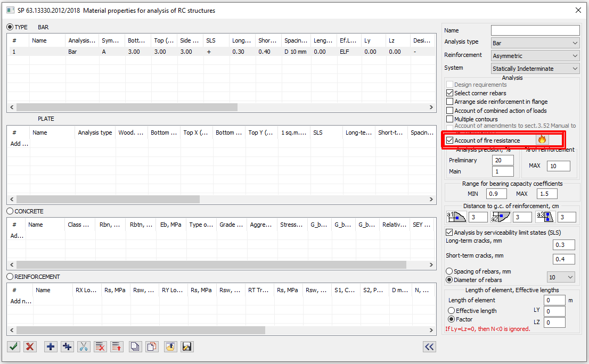Image resolution: width=589 pixels, height=364 pixels.
Task: Click the red X cancel icon
Action: point(30,346)
